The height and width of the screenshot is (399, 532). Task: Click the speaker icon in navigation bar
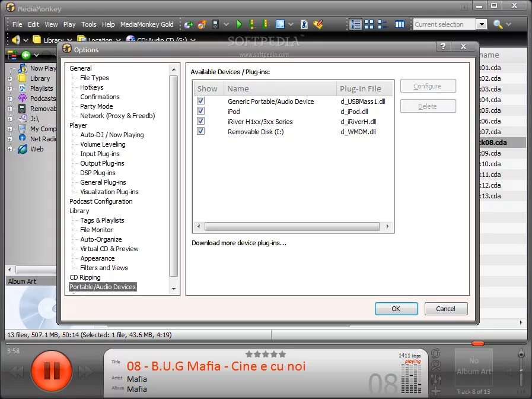click(x=15, y=40)
